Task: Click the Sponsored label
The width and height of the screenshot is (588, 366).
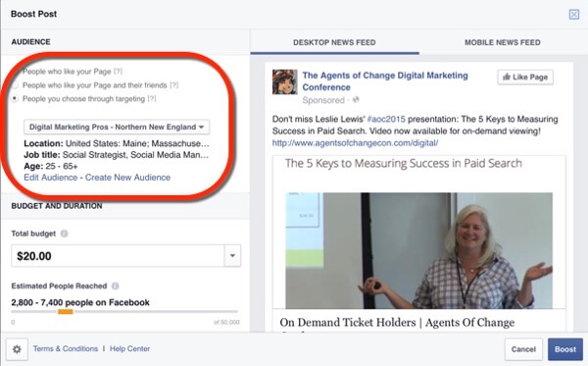Action: pos(323,100)
